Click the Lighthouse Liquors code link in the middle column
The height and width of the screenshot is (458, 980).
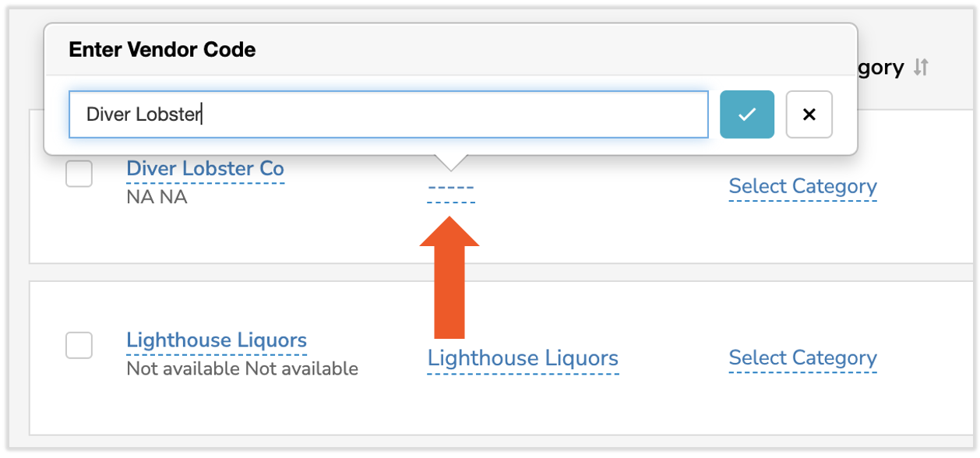click(523, 358)
